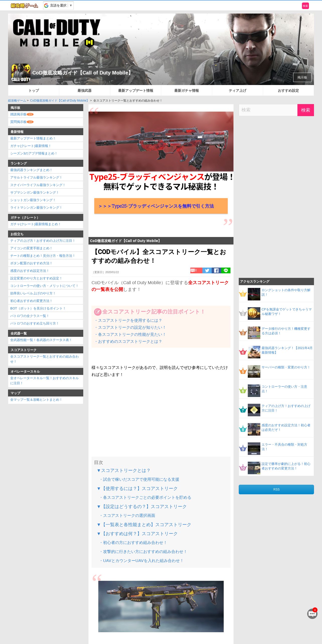322x644 pixels.
Task: Open スナイパーライフル最強ランキング link
Action: [38, 185]
